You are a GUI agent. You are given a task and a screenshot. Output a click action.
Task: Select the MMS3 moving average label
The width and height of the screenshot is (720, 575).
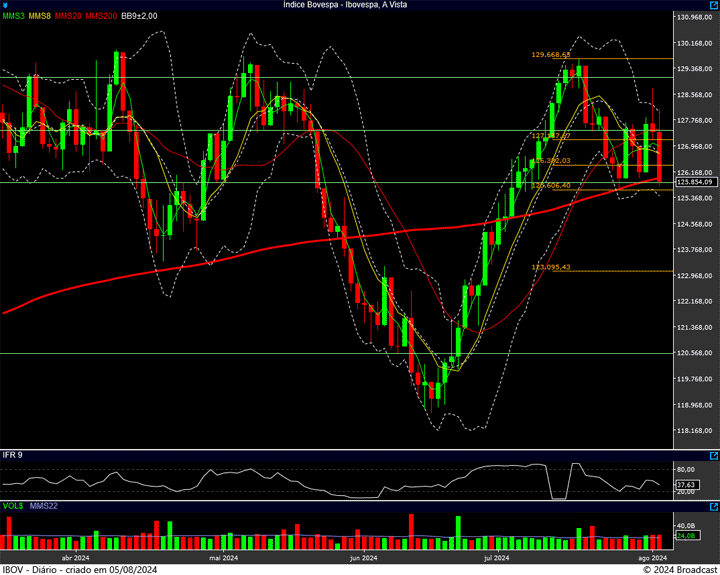point(14,16)
